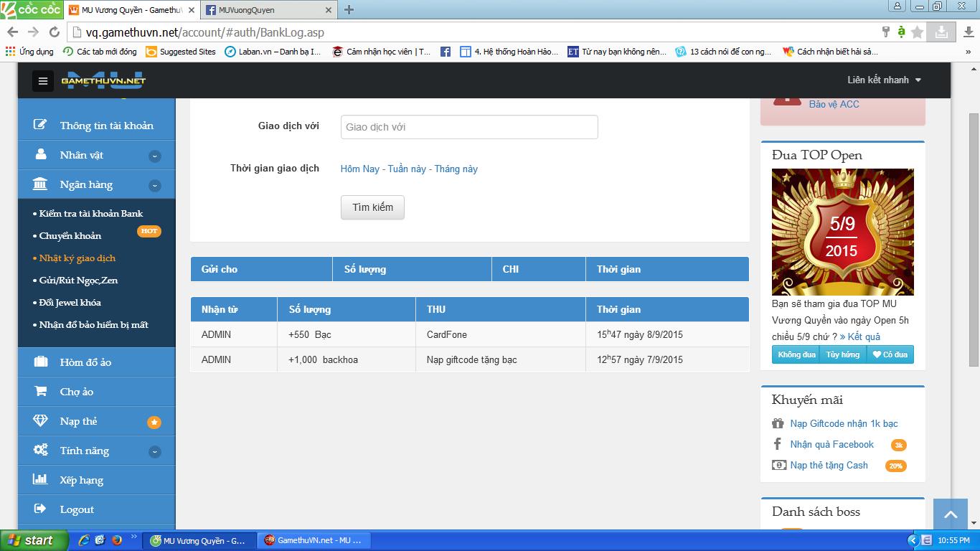The image size is (980, 551).
Task: Click the Giao dịch với input field
Action: pyautogui.click(x=469, y=127)
